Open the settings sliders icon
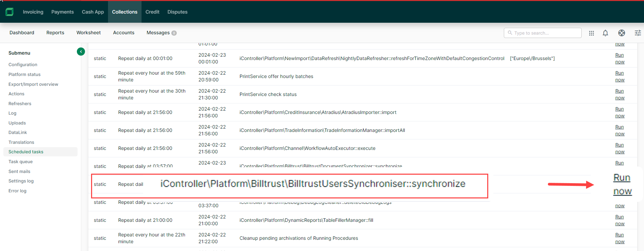Screen dimensions: 644x251 pyautogui.click(x=638, y=33)
